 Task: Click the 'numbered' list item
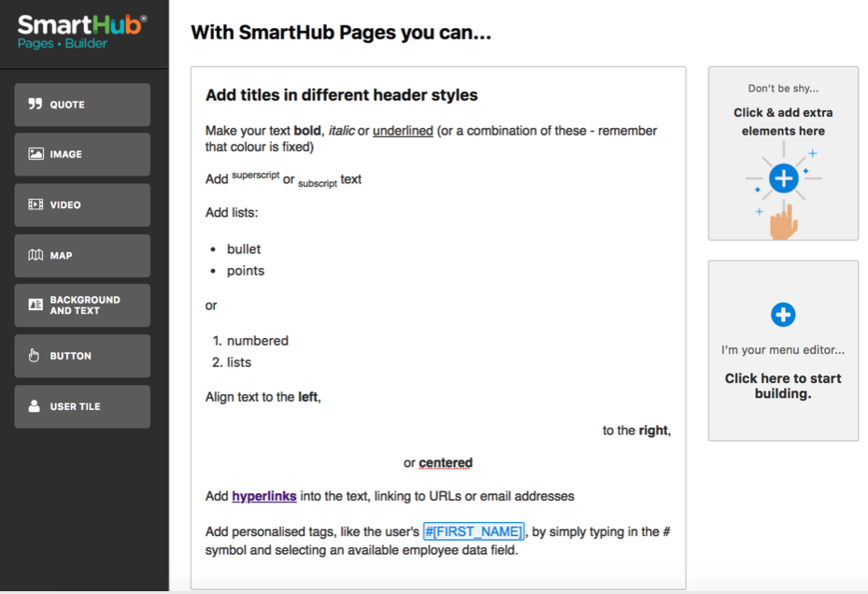258,341
